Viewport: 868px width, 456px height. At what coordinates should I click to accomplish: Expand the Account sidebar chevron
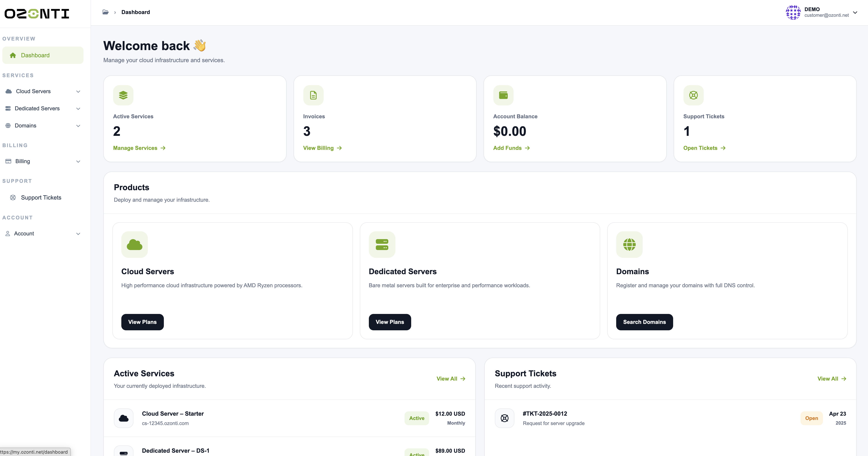pos(78,234)
